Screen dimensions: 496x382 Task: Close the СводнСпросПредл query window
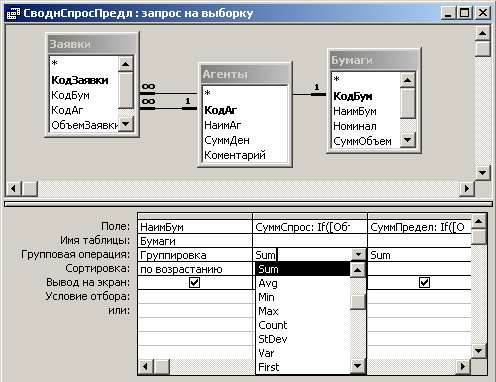pyautogui.click(x=483, y=13)
